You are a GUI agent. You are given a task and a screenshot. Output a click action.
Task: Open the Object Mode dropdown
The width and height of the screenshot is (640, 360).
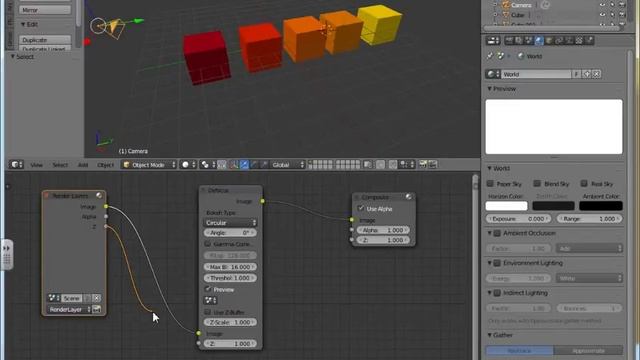[149, 164]
